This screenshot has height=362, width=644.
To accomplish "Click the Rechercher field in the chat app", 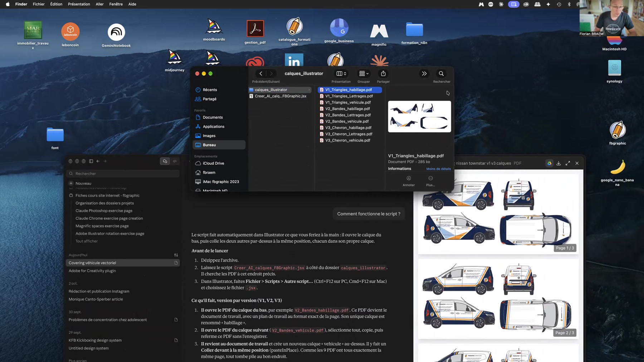I will coord(123,174).
